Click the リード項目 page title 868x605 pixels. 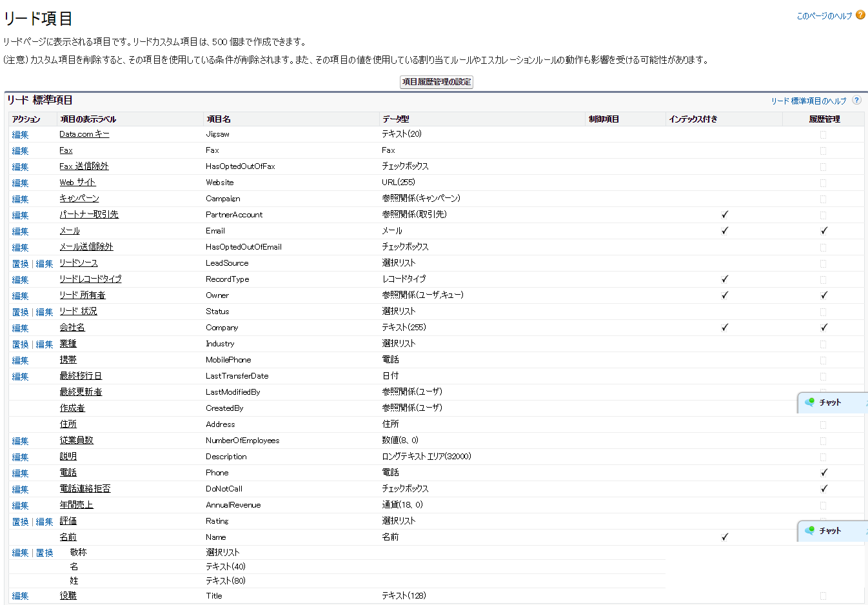pos(38,19)
